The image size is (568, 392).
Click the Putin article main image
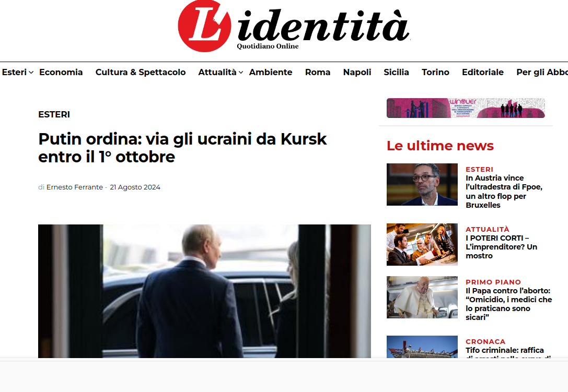click(x=204, y=291)
